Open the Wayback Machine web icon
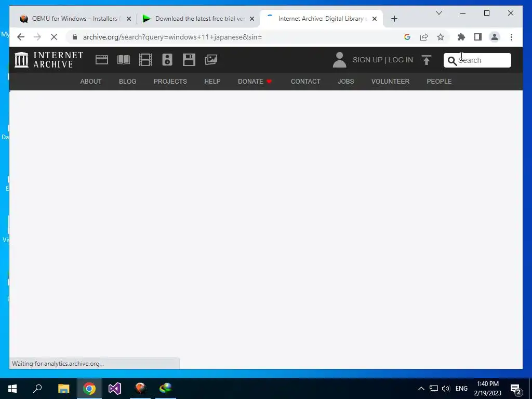The height and width of the screenshot is (399, 532). tap(102, 60)
